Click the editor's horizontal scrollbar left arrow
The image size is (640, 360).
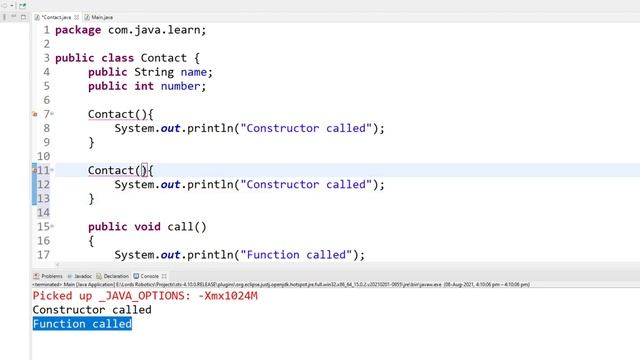pyautogui.click(x=58, y=265)
